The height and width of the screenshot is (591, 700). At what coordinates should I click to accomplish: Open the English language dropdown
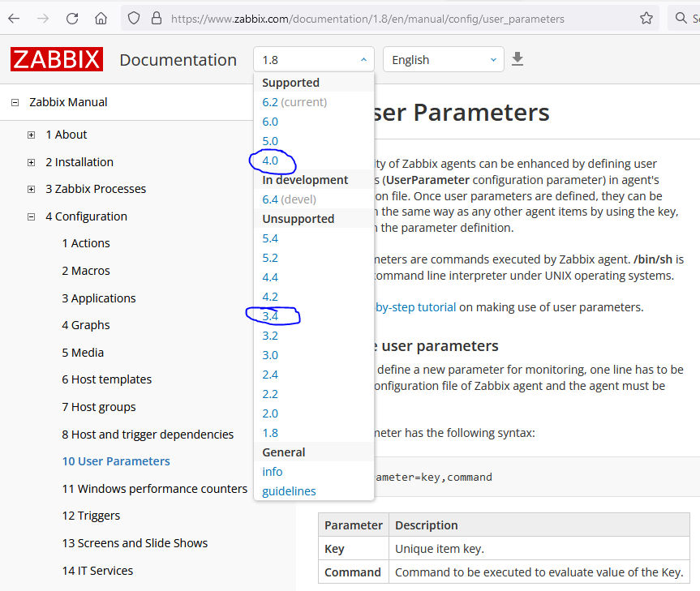coord(443,59)
